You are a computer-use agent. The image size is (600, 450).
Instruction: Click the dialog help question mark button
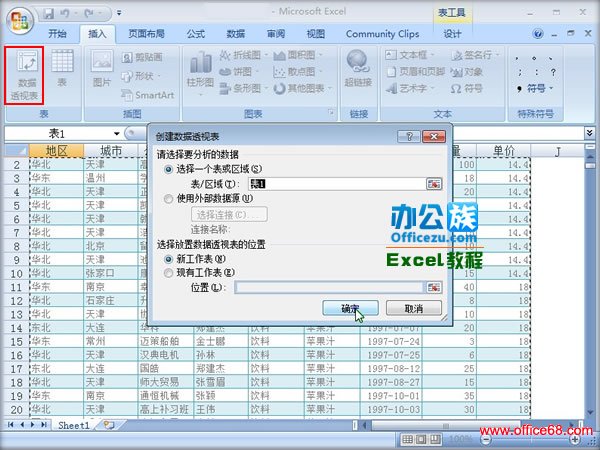pyautogui.click(x=409, y=136)
